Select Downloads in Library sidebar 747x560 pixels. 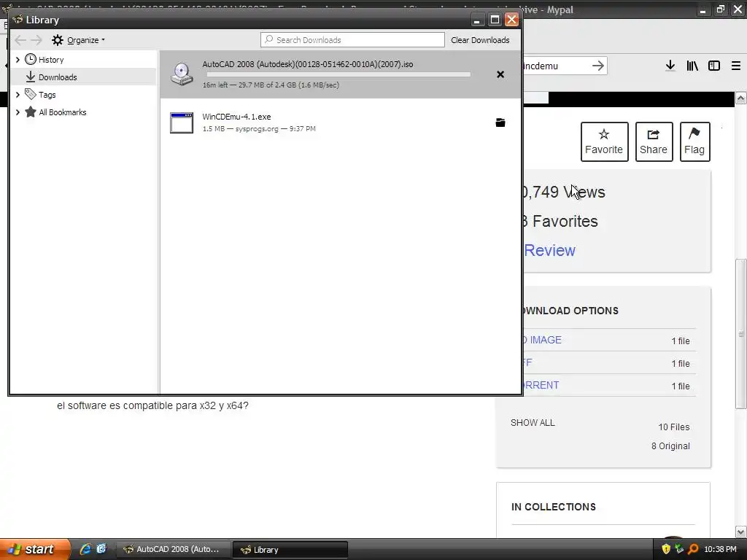pyautogui.click(x=58, y=77)
